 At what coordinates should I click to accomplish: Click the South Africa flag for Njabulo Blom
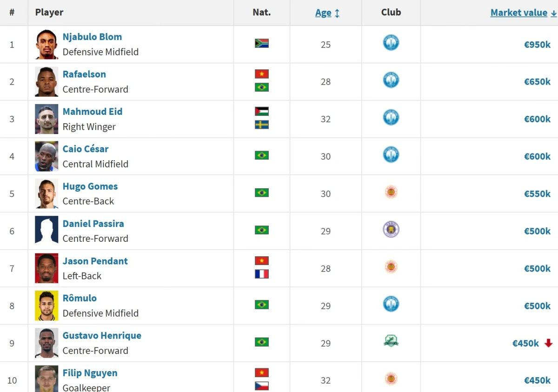tap(262, 44)
